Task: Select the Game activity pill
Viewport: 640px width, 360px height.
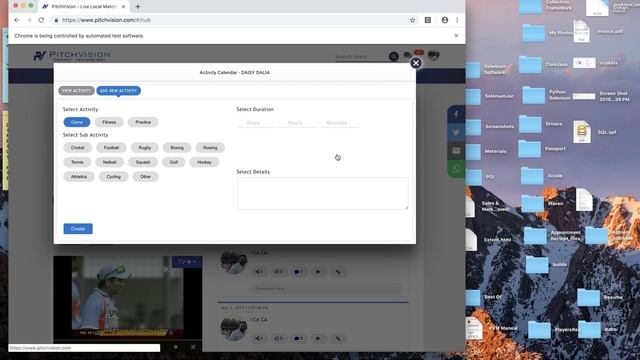Action: click(x=77, y=122)
